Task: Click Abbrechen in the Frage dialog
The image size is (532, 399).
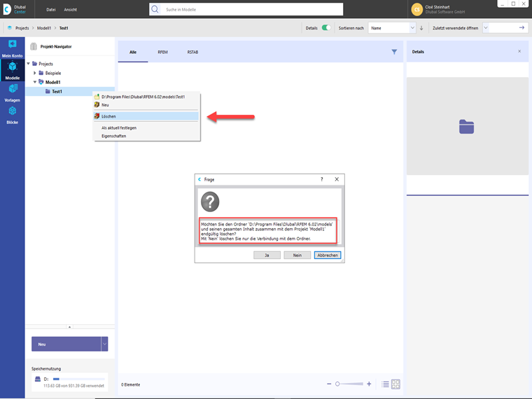Action: tap(328, 255)
